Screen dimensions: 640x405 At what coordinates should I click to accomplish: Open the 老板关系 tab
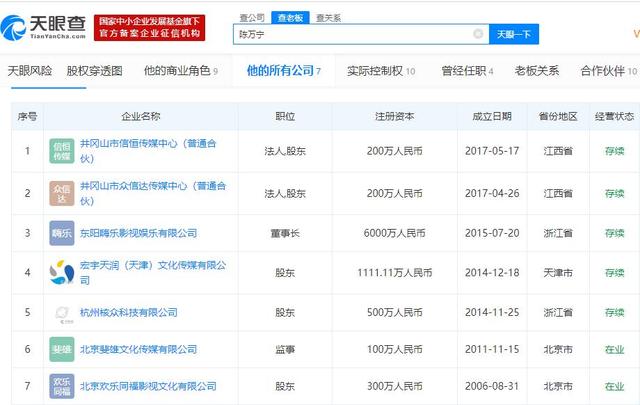tap(537, 71)
